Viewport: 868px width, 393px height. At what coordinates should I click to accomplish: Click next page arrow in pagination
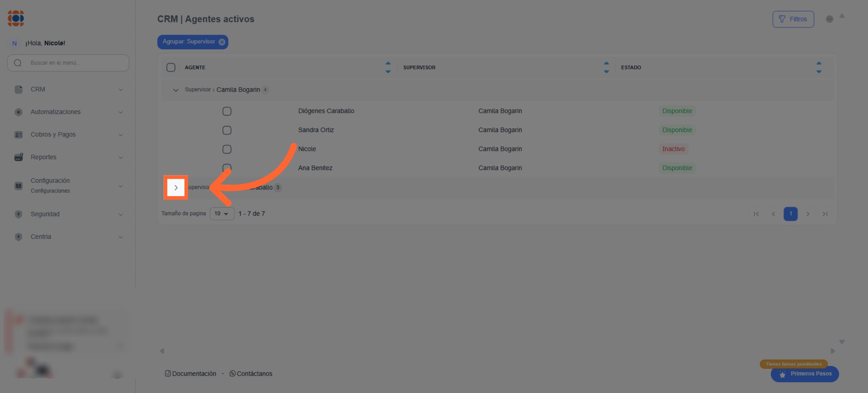(x=808, y=214)
